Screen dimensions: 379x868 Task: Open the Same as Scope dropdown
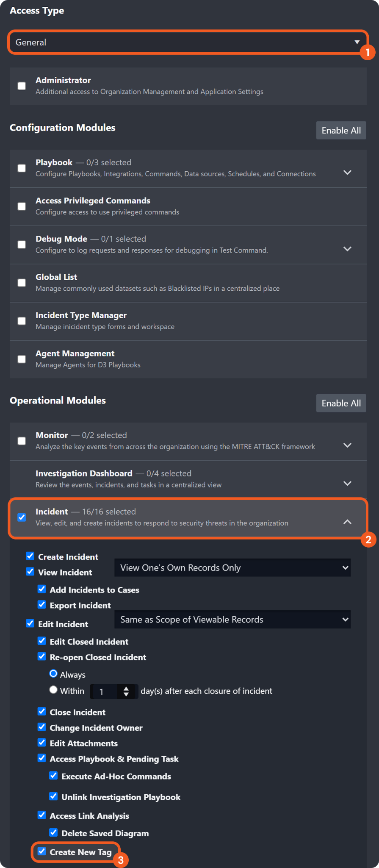tap(232, 620)
